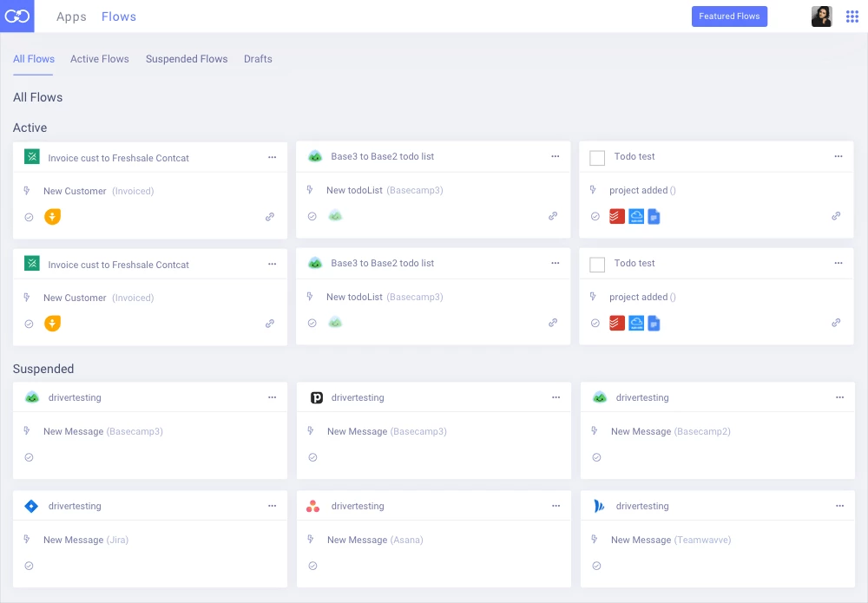Image resolution: width=868 pixels, height=603 pixels.
Task: Click the lightning trigger icon on the Jira card
Action: click(x=28, y=540)
